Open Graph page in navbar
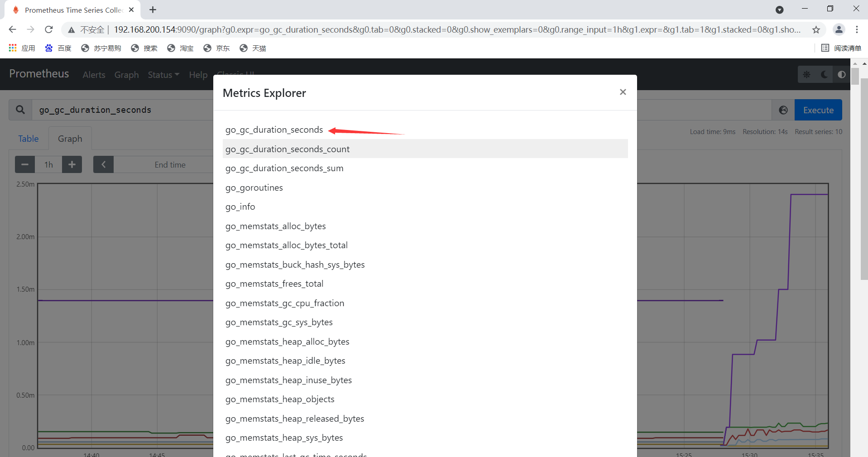Image resolution: width=868 pixels, height=457 pixels. click(126, 75)
